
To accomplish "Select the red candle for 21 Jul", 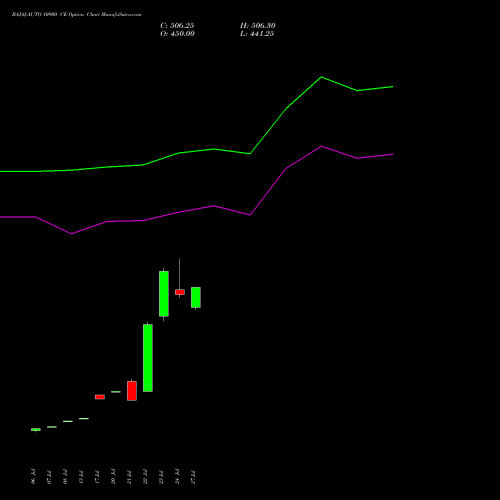I will coord(132,391).
